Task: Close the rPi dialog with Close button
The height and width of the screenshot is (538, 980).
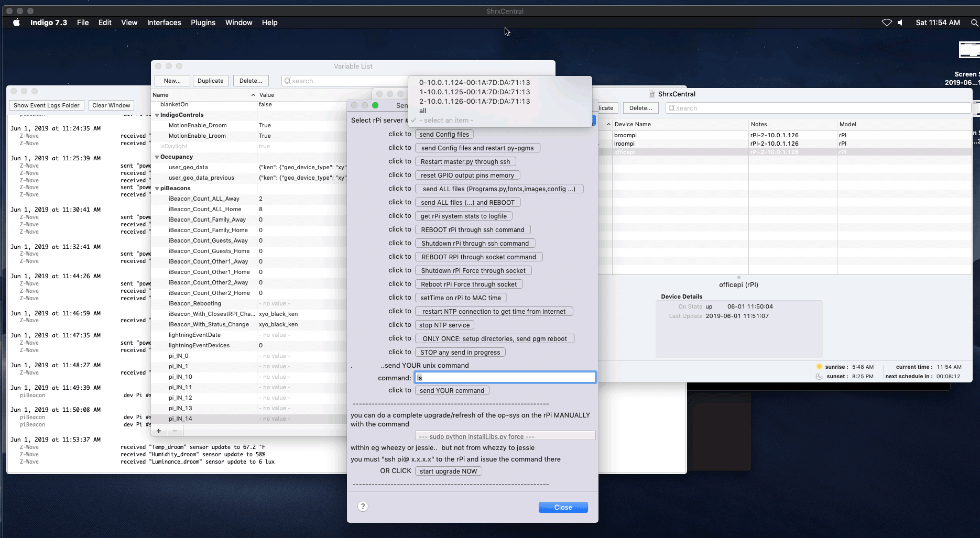Action: [563, 507]
